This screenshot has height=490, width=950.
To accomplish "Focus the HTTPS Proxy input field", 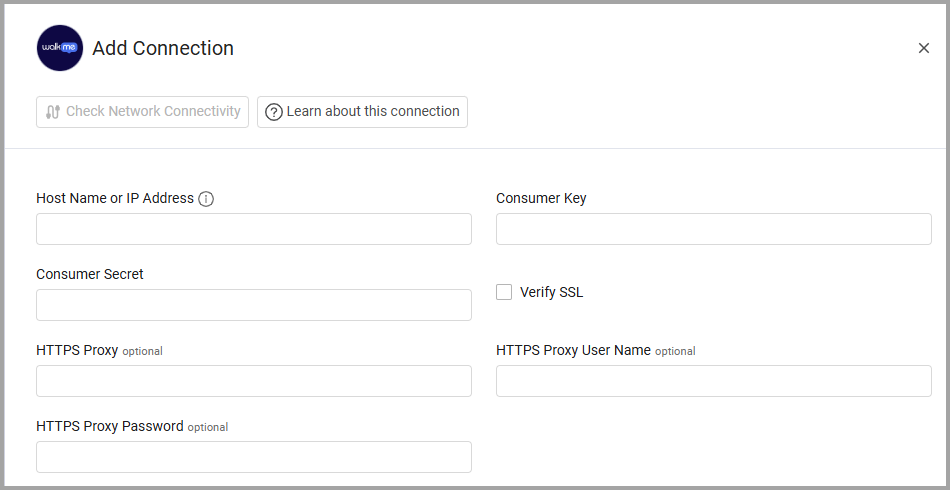I will coord(254,381).
